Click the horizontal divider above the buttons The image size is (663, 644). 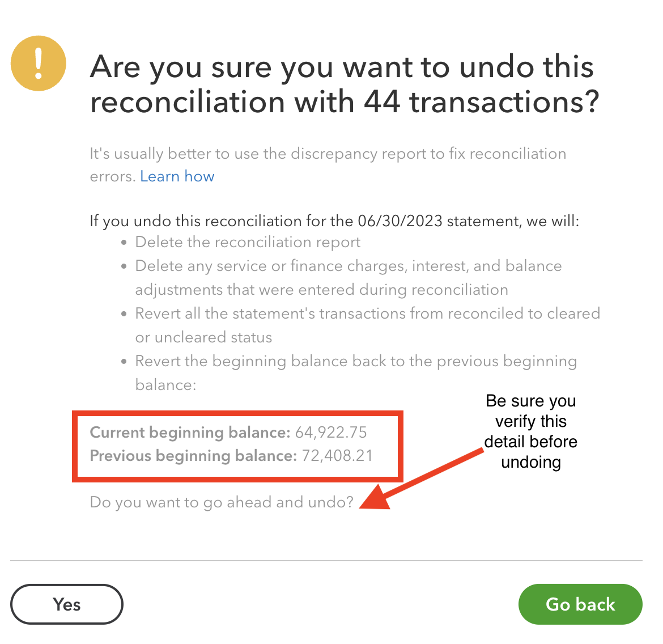[x=326, y=561]
